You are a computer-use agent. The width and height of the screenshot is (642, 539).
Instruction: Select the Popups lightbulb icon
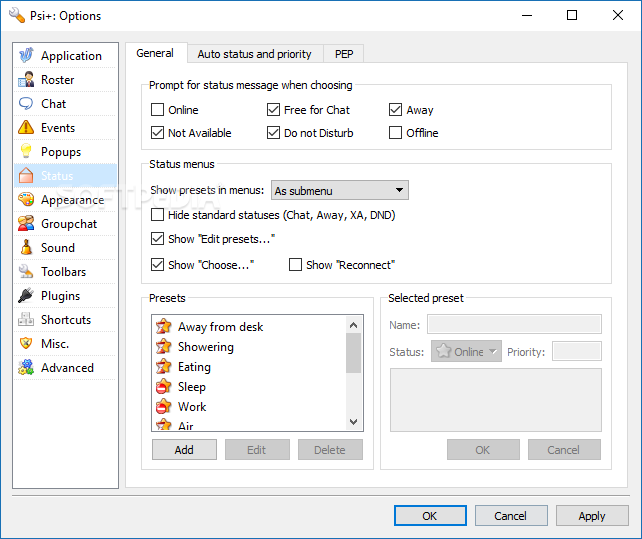point(26,152)
